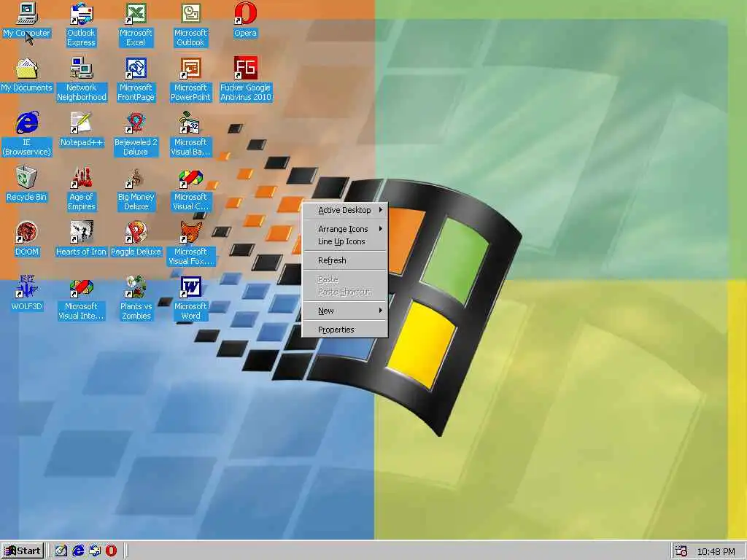This screenshot has height=560, width=747.
Task: Expand the Arrange Icons submenu arrow
Action: click(381, 228)
